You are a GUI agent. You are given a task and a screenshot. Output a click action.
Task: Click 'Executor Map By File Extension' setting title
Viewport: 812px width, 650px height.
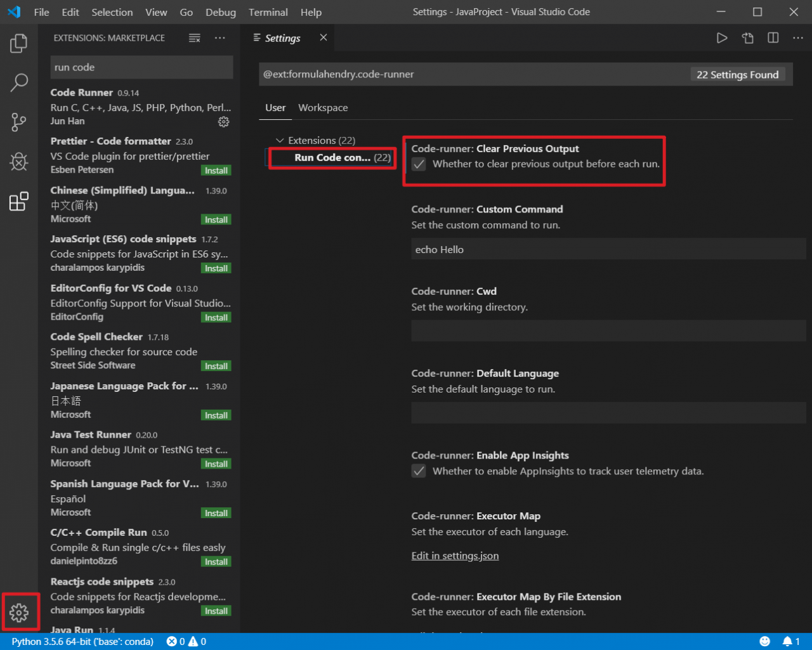[x=516, y=597]
